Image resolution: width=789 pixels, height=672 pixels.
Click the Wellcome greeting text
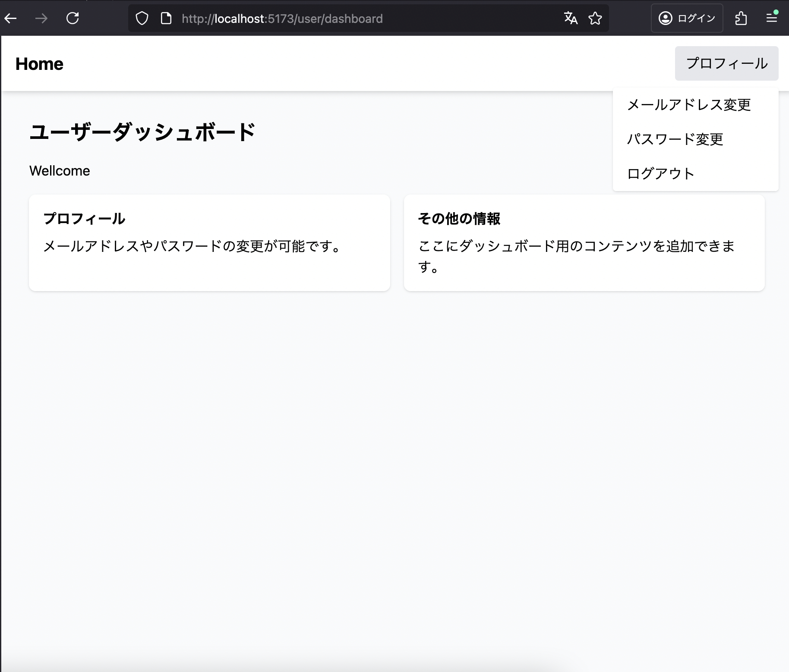click(59, 170)
